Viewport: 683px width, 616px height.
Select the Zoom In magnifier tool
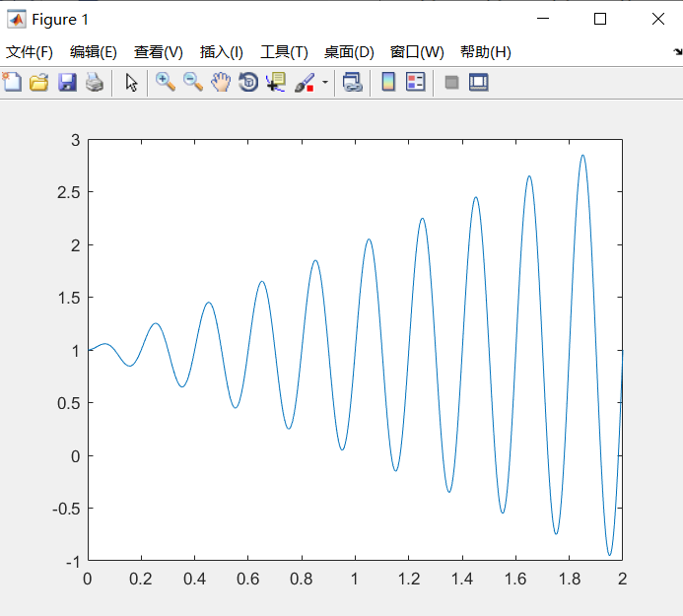click(166, 82)
